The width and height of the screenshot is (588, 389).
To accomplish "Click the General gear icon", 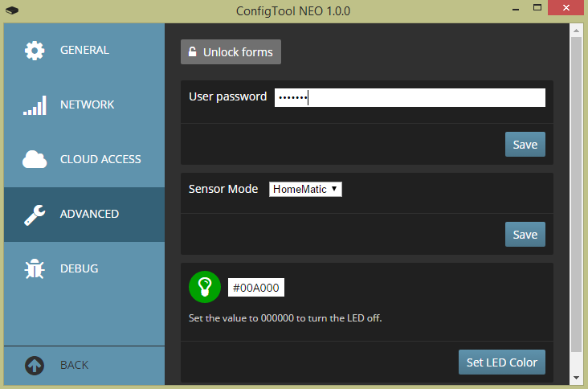I will tap(35, 51).
